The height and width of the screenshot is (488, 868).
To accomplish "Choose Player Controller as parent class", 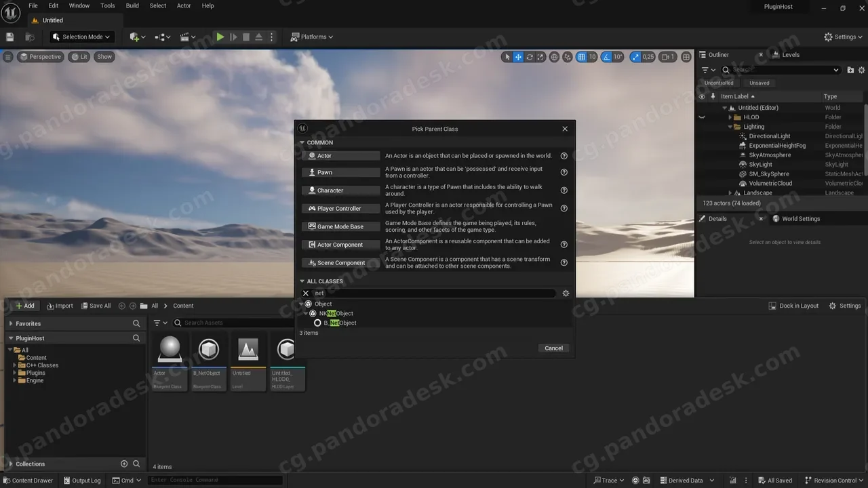I will tap(340, 209).
